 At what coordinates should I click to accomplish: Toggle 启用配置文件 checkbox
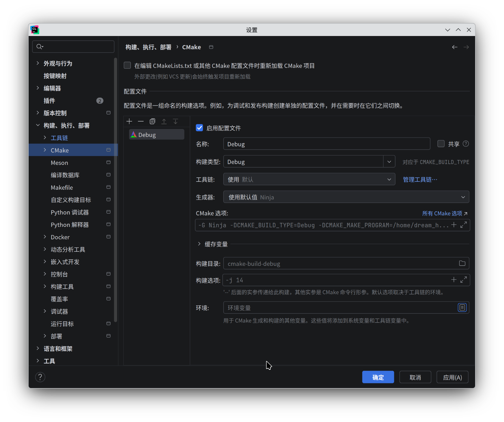199,128
